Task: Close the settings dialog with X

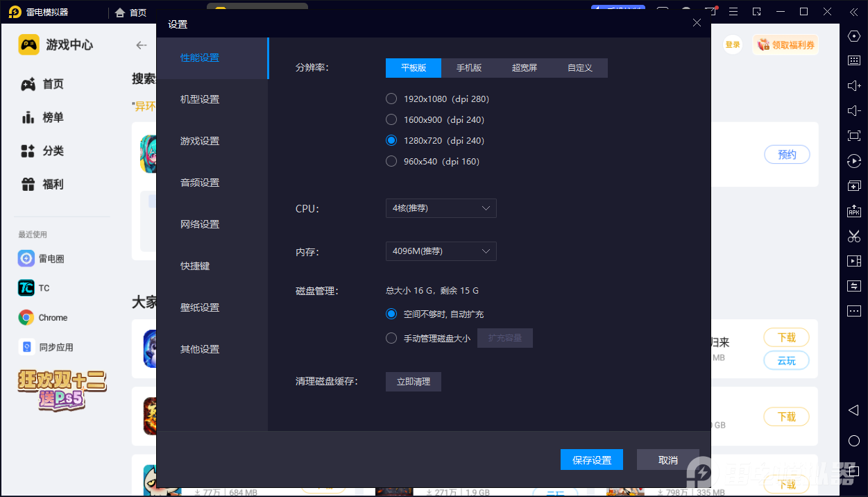Action: [x=697, y=23]
